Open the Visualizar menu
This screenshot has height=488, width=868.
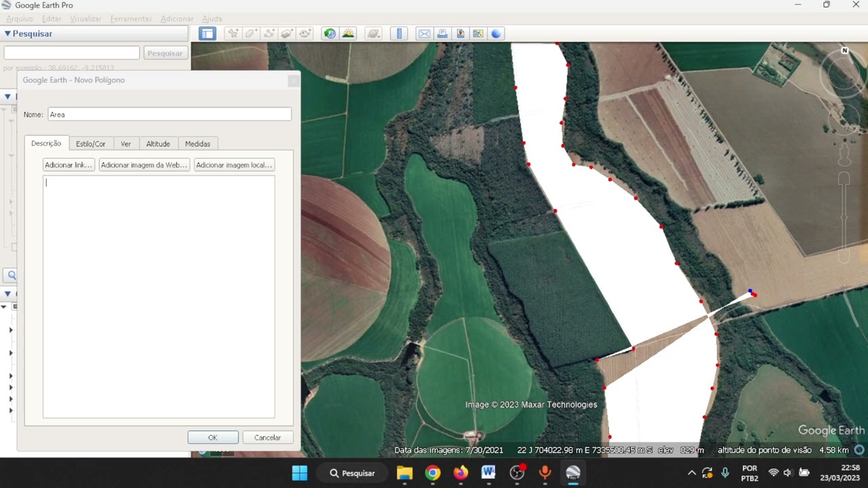coord(85,19)
